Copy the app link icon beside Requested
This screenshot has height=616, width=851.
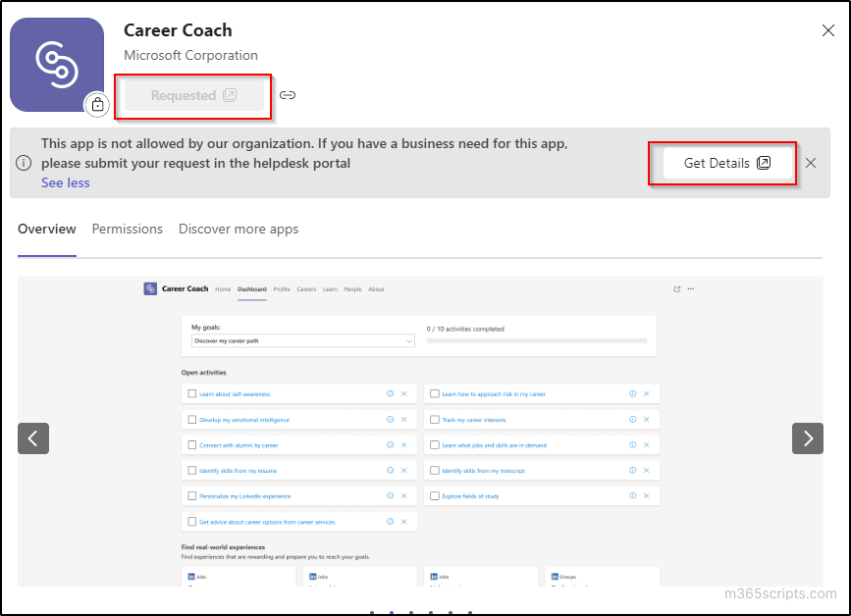286,95
